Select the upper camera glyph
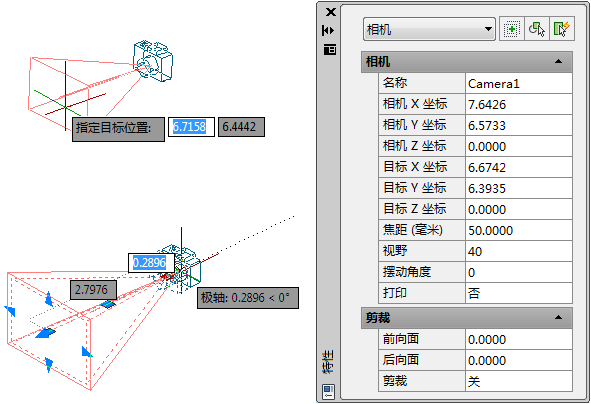This screenshot has height=404, width=591. click(x=153, y=60)
